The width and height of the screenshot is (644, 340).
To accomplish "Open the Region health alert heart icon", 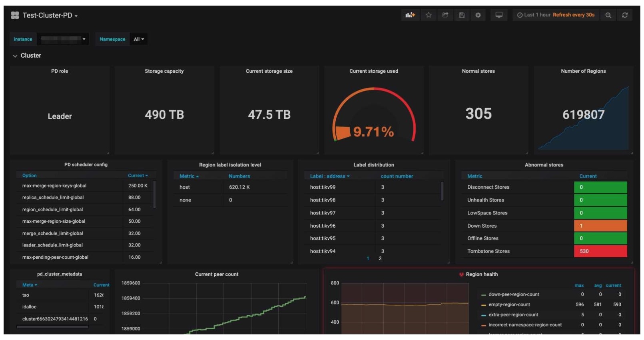I will pyautogui.click(x=461, y=274).
